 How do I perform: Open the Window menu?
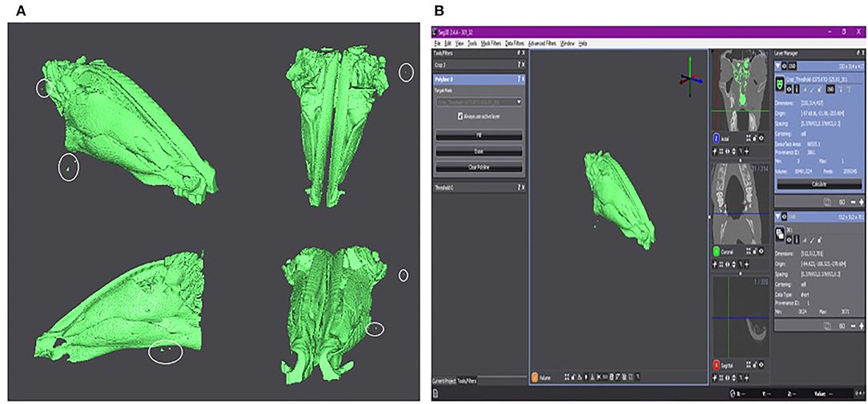[567, 43]
